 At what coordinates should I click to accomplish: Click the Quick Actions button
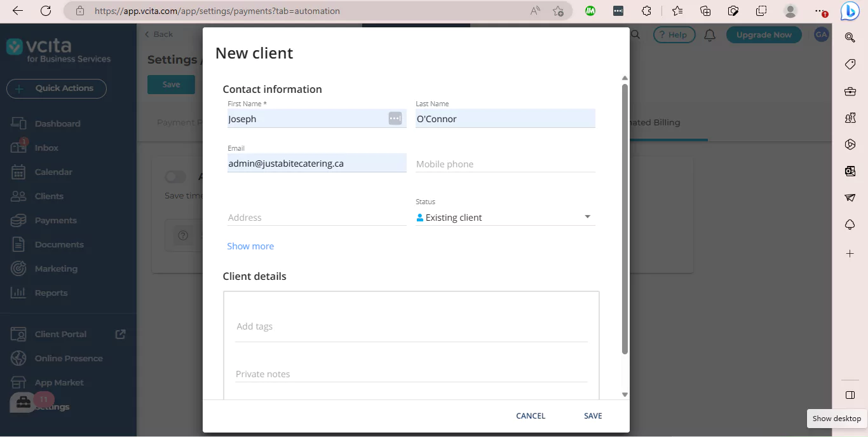pyautogui.click(x=57, y=88)
